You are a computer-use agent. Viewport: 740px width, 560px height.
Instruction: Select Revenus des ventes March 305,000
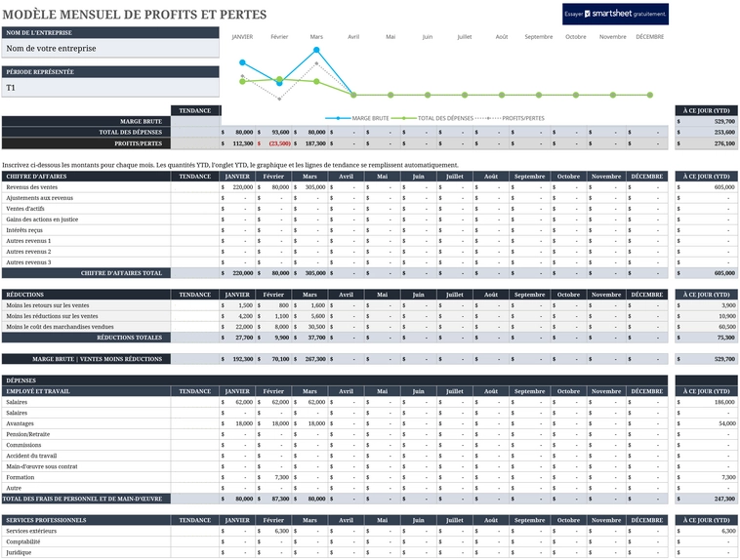[x=310, y=187]
